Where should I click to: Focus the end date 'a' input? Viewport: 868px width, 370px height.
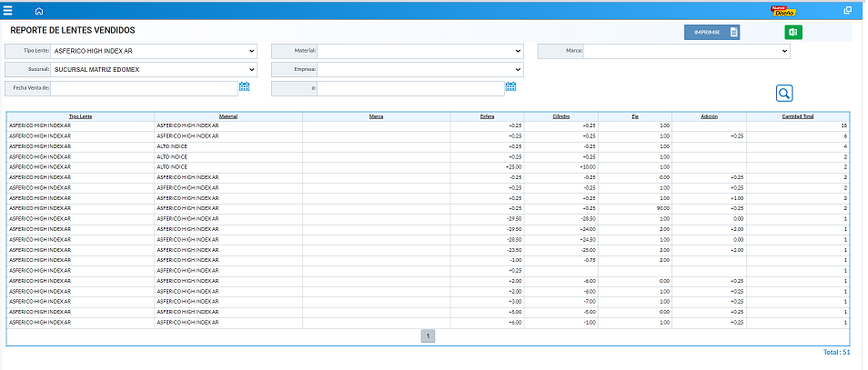[x=410, y=88]
